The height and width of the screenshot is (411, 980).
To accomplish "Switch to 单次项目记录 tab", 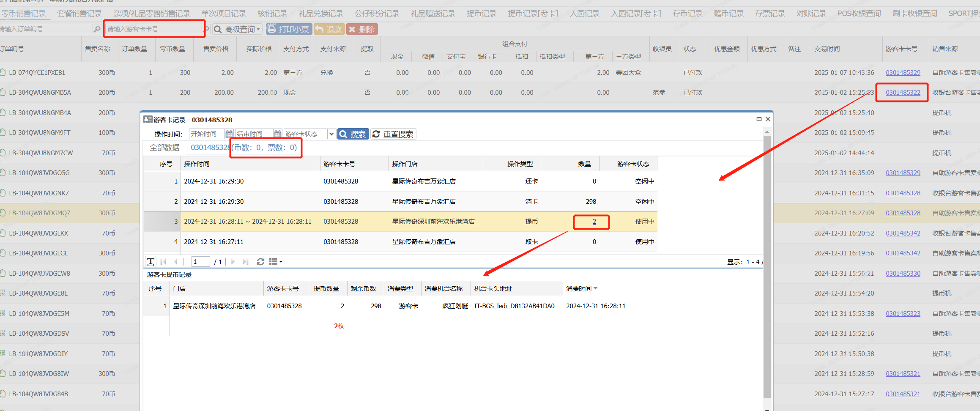I will [224, 14].
